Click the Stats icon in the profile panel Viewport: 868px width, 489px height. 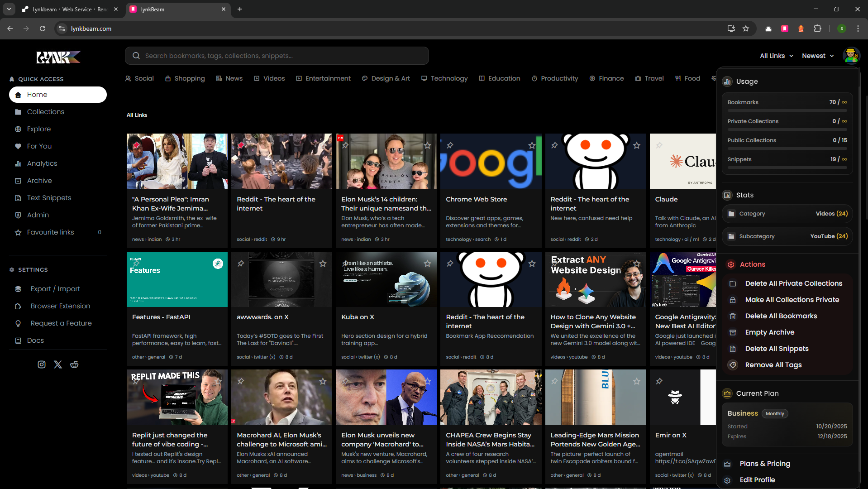(727, 195)
